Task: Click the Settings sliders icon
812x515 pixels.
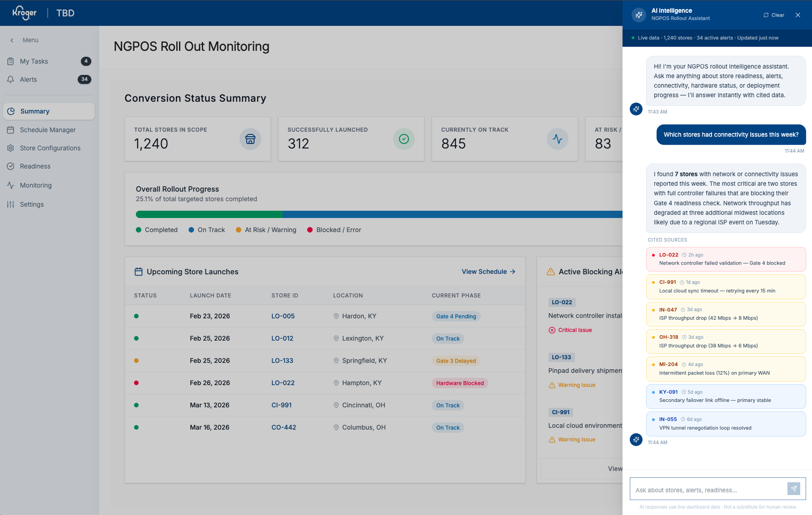Action: pyautogui.click(x=10, y=204)
